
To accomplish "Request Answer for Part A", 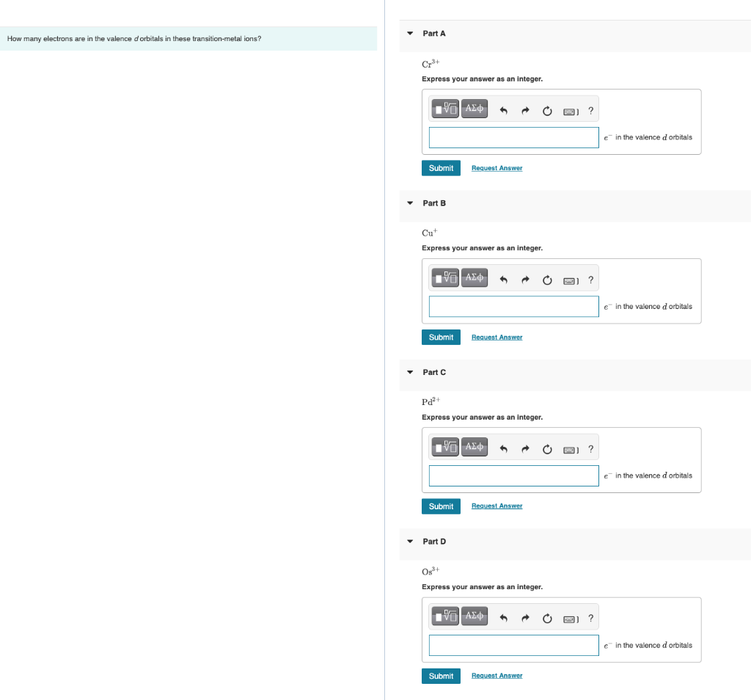I will click(x=497, y=168).
